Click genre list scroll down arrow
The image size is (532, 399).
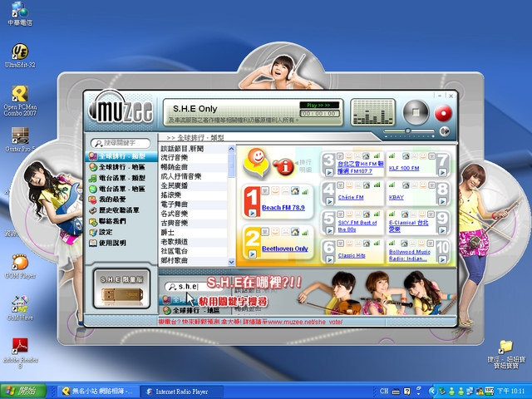pyautogui.click(x=231, y=262)
